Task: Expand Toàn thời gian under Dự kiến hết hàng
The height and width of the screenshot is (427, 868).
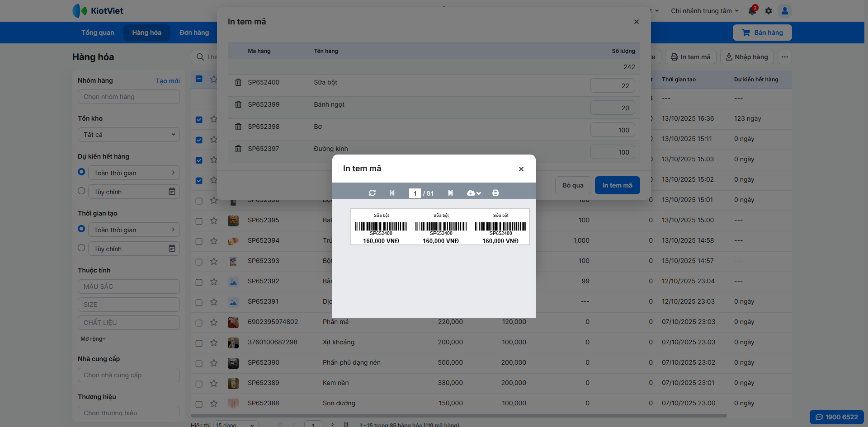Action: [x=134, y=173]
